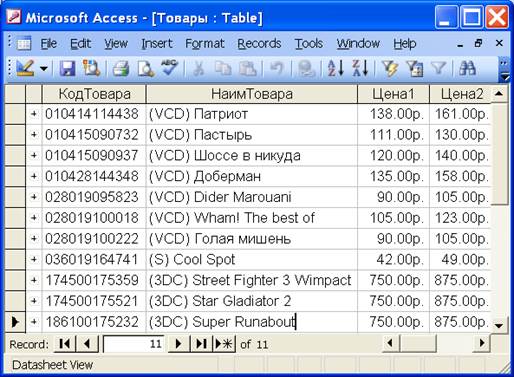
Task: Open the Edit menu
Action: click(x=80, y=44)
